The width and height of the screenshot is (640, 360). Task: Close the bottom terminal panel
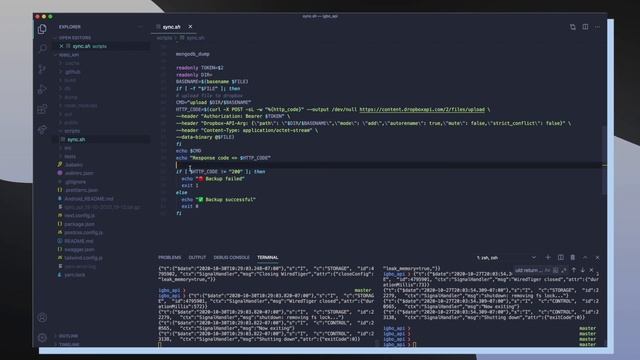click(x=597, y=258)
